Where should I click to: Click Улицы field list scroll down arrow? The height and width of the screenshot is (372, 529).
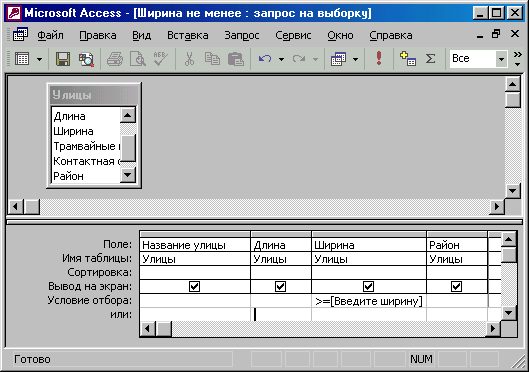[x=128, y=175]
